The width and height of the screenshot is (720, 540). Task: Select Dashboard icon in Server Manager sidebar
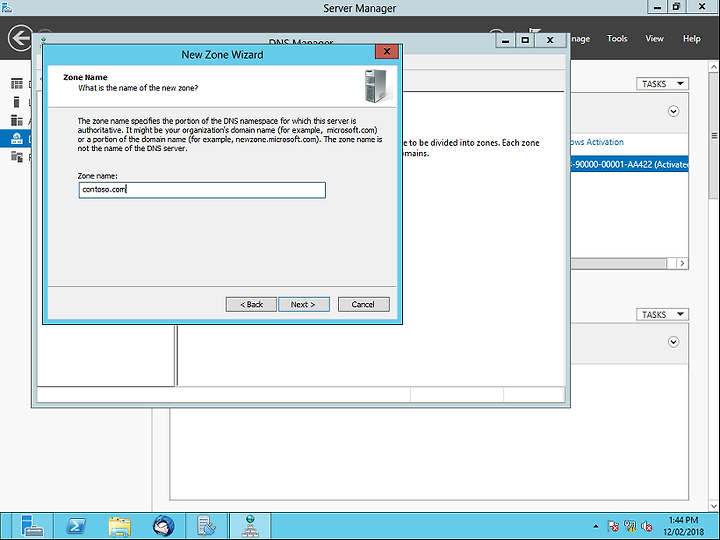pos(17,84)
